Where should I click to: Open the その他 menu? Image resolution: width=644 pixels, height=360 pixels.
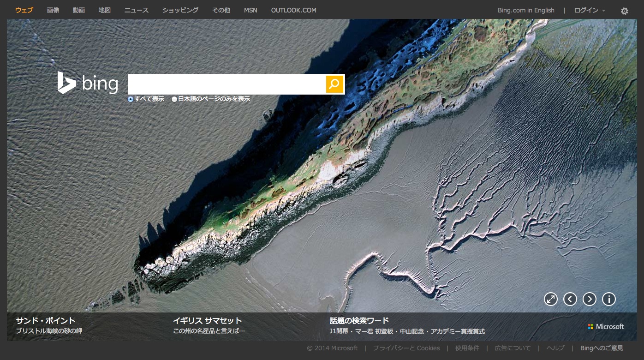coord(221,10)
